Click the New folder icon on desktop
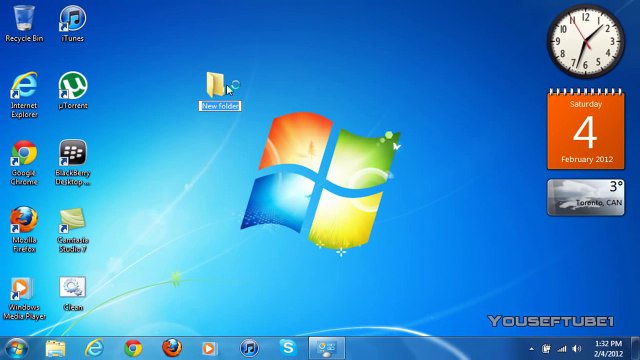The image size is (640, 360). coord(215,84)
